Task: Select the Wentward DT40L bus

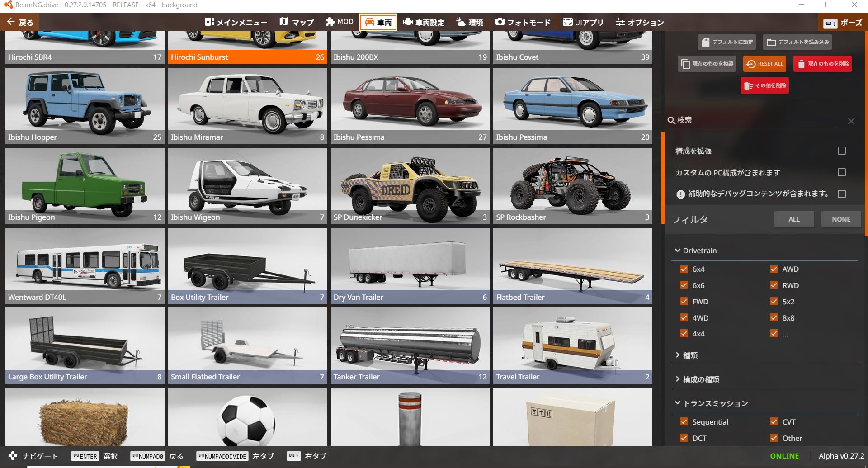Action: click(85, 266)
